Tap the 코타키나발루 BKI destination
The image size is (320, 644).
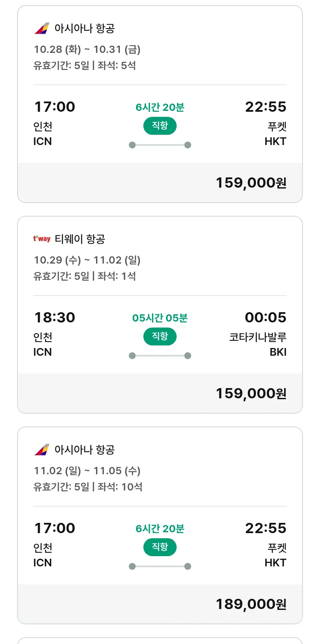258,344
